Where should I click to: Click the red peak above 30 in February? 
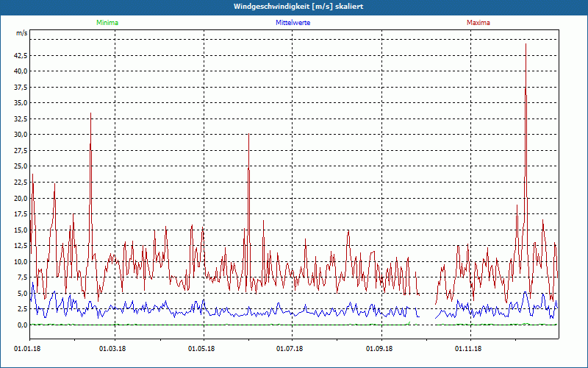click(90, 115)
